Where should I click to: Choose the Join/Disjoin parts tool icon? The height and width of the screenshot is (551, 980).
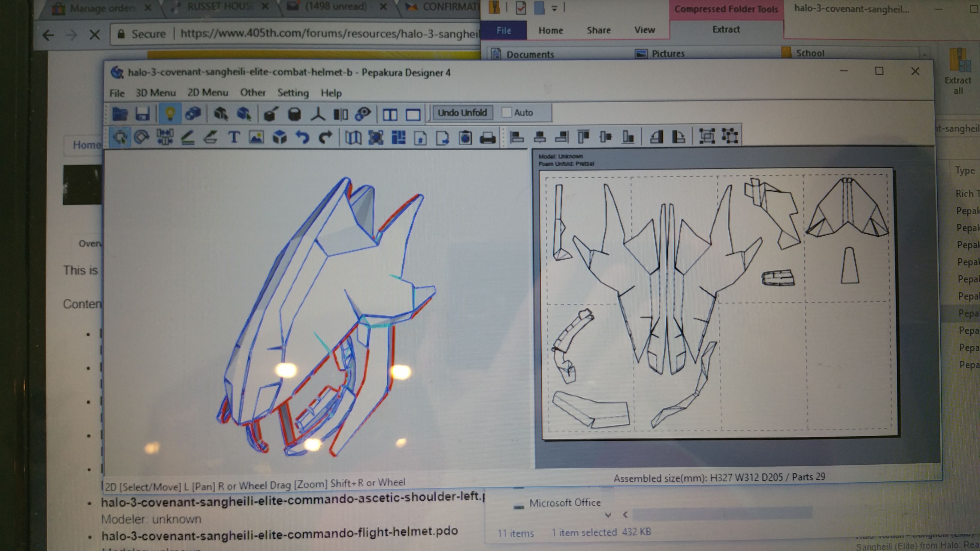[165, 137]
